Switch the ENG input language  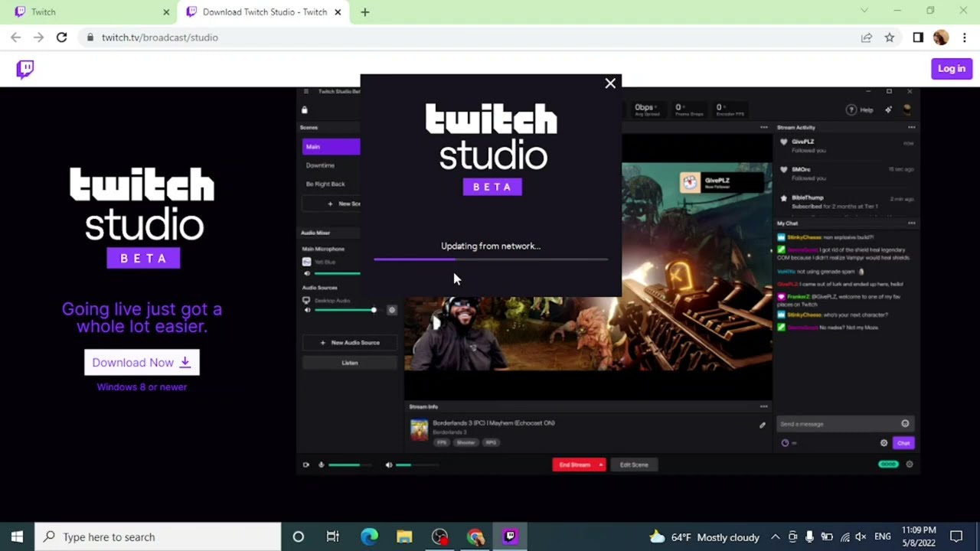(x=882, y=537)
